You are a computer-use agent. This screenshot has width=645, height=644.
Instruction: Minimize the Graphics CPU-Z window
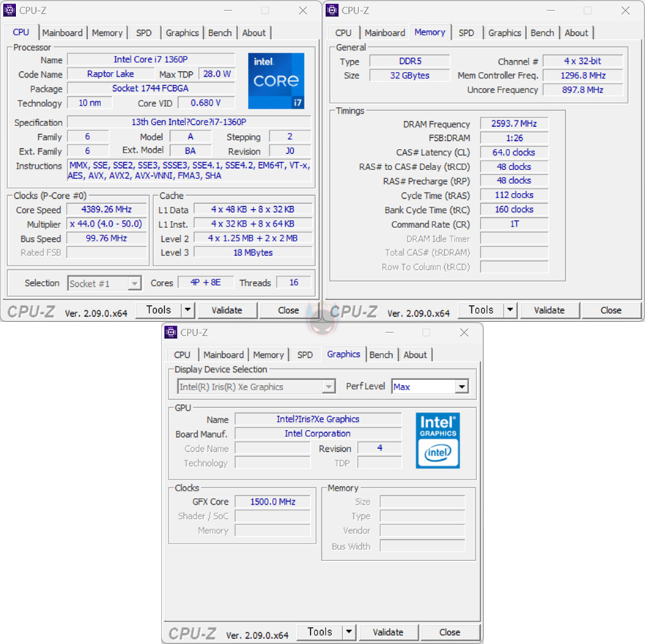(x=389, y=332)
